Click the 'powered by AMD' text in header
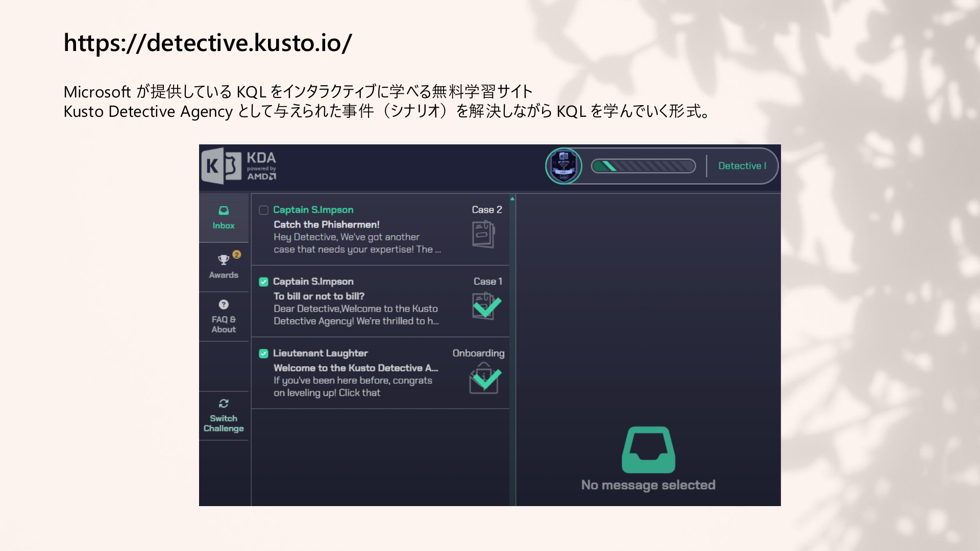The width and height of the screenshot is (980, 551). (x=261, y=173)
